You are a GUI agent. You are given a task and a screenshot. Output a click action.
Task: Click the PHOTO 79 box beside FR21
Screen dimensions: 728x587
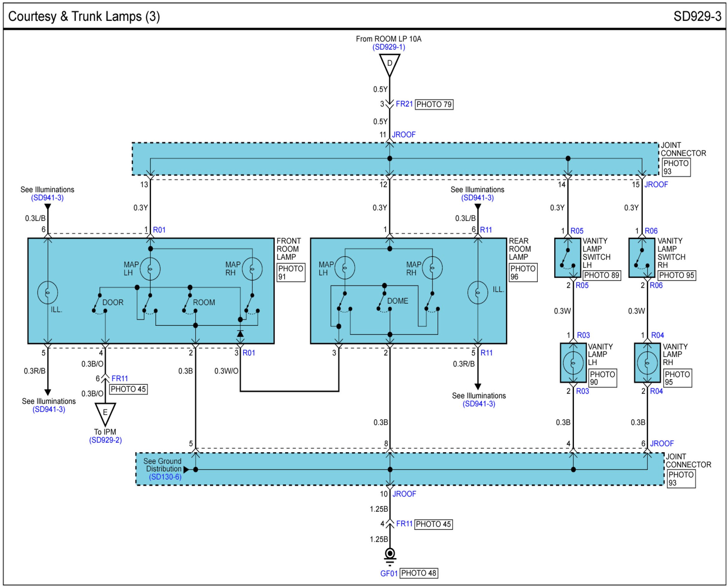434,104
